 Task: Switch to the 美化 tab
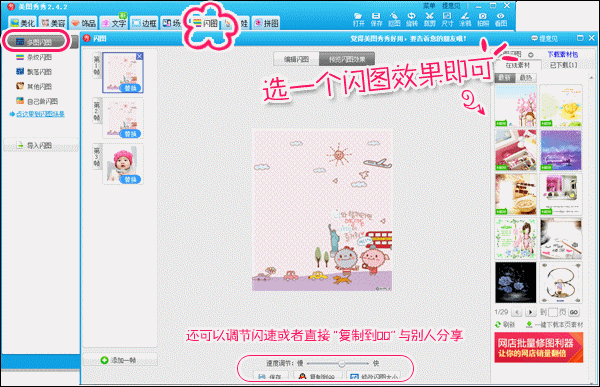click(23, 23)
